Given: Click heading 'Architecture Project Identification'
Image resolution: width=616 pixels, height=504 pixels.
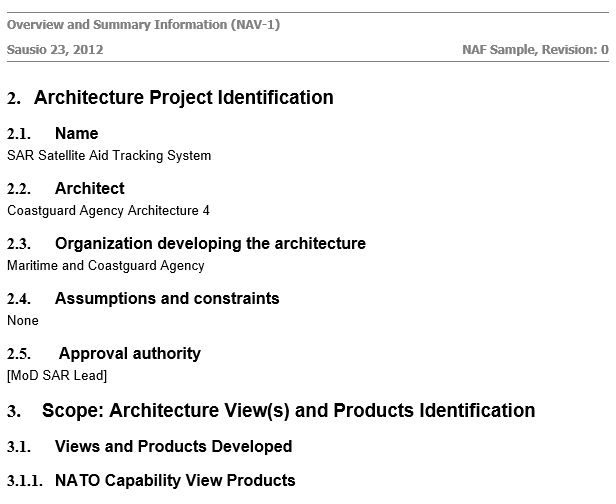Looking at the screenshot, I should click(x=183, y=97).
